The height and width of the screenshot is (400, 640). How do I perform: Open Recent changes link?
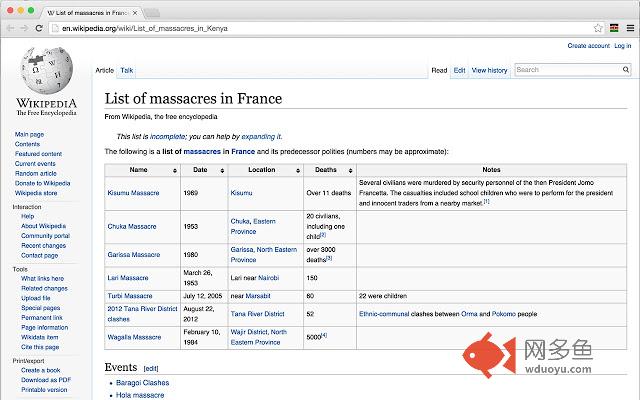tap(43, 246)
